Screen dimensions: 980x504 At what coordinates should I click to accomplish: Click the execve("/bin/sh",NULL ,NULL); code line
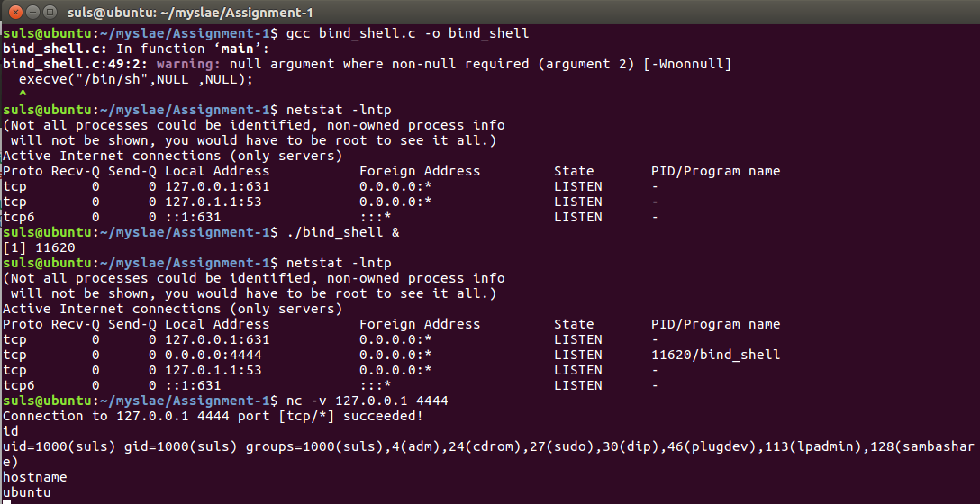click(x=136, y=79)
